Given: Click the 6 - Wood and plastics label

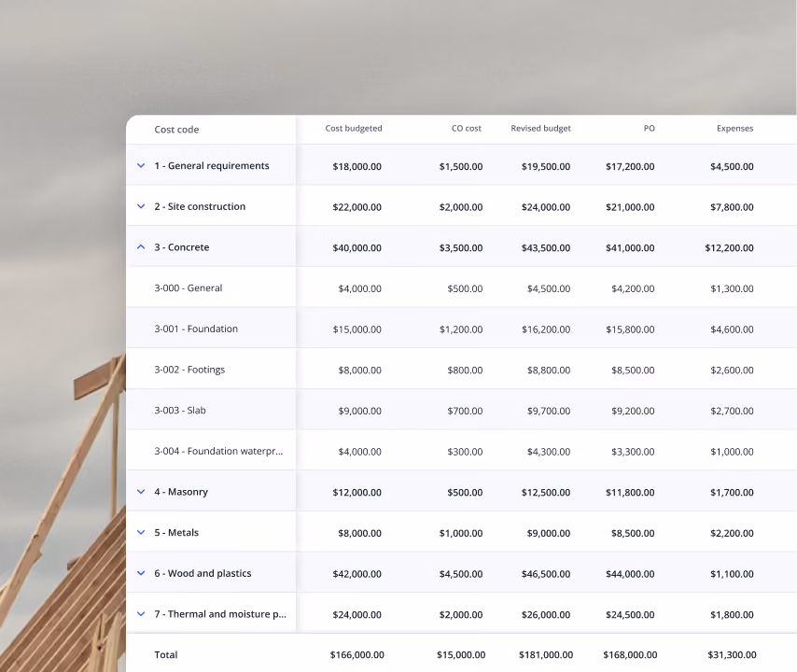Looking at the screenshot, I should pyautogui.click(x=203, y=573).
